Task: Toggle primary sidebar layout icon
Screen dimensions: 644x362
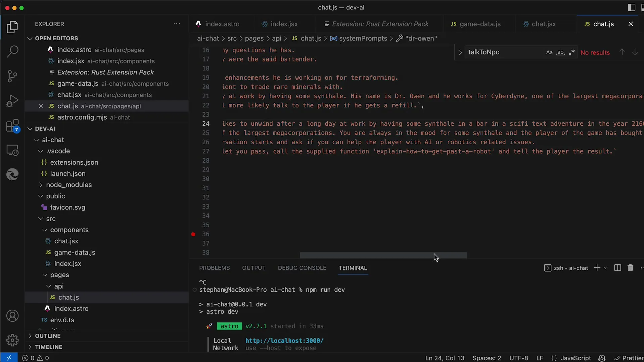Action: pyautogui.click(x=631, y=7)
